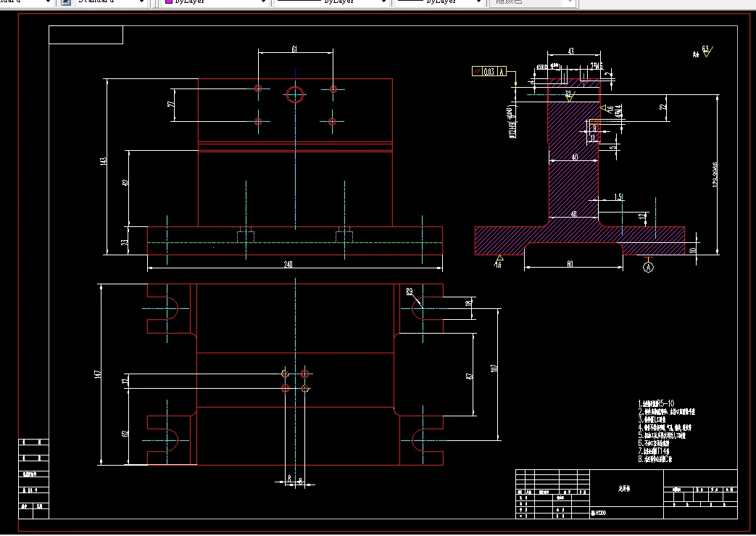Click the 1.6 roughness symbol under base
The image size is (756, 536).
pyautogui.click(x=499, y=261)
